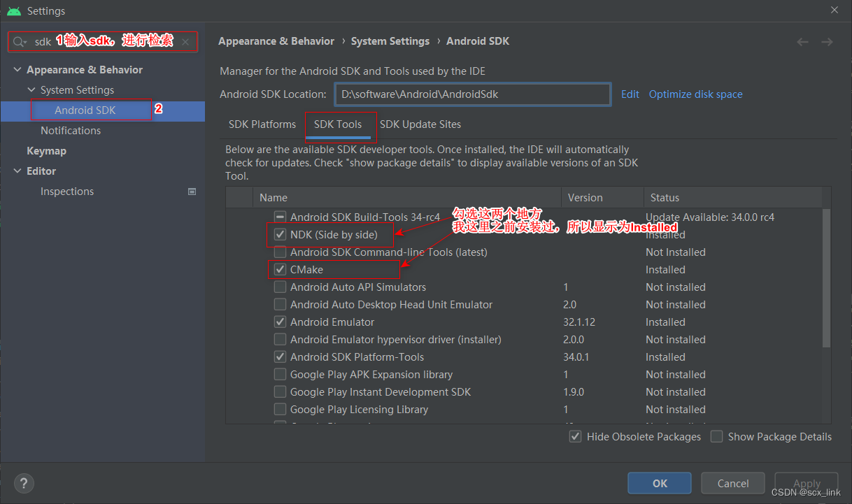Check Android Emulator hypervisor driver (installer)
This screenshot has width=852, height=504.
pyautogui.click(x=280, y=340)
